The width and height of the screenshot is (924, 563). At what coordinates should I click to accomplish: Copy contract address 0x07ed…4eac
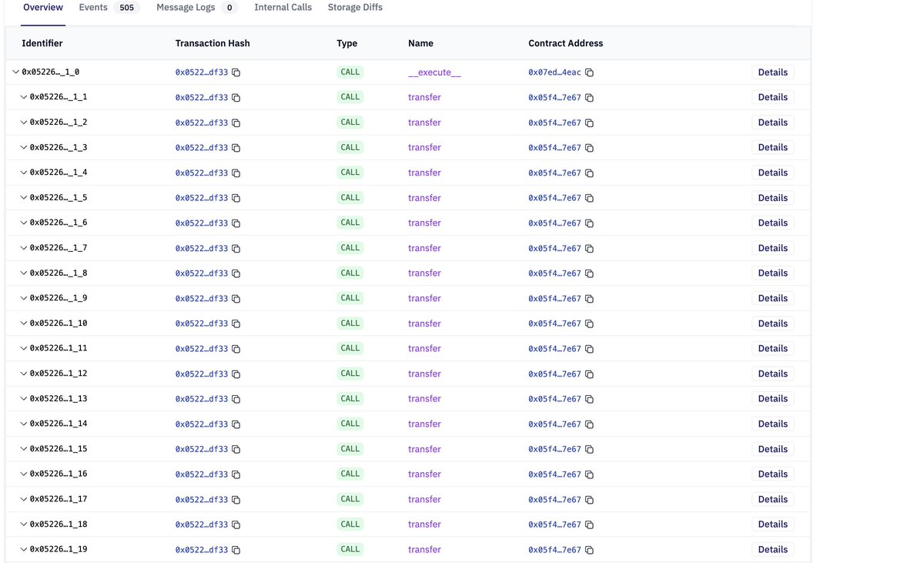coord(589,72)
